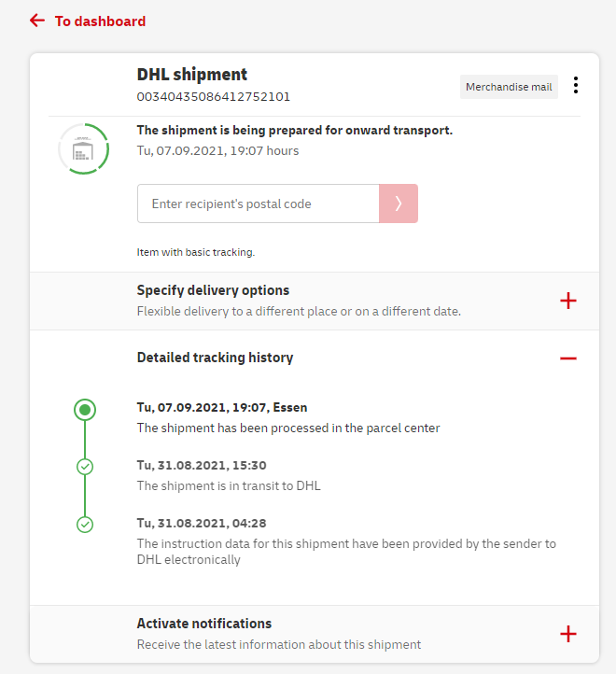Click the shipment preparation status message

(294, 131)
